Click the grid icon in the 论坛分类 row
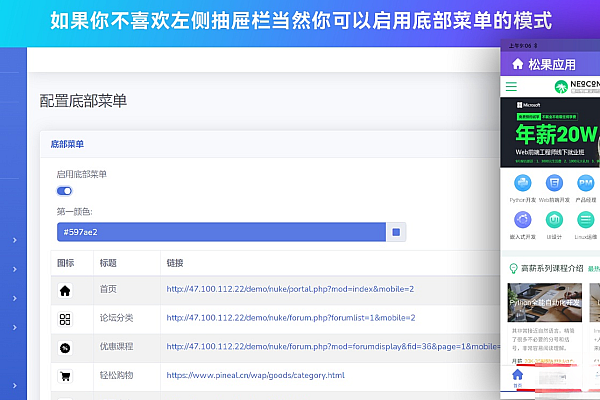The width and height of the screenshot is (600, 400). pyautogui.click(x=65, y=319)
